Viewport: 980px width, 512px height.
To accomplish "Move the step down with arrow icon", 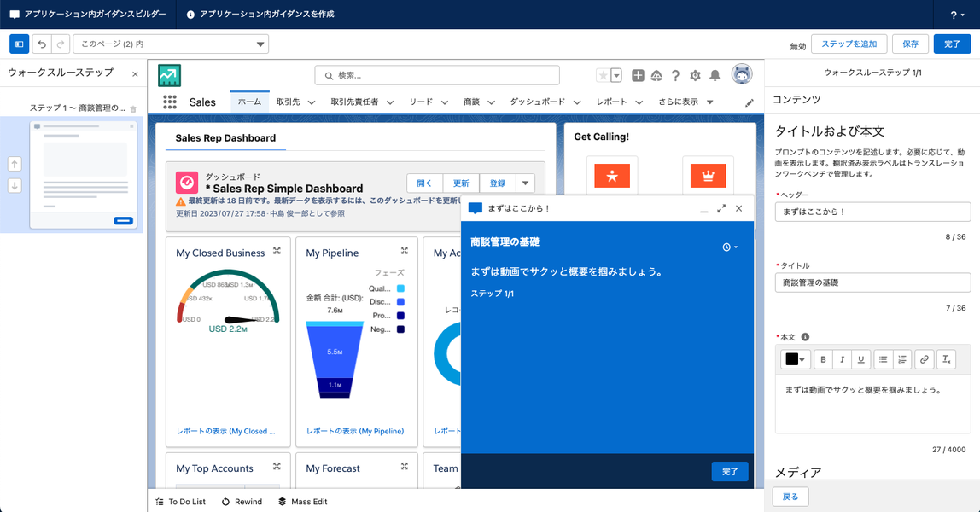I will click(15, 185).
